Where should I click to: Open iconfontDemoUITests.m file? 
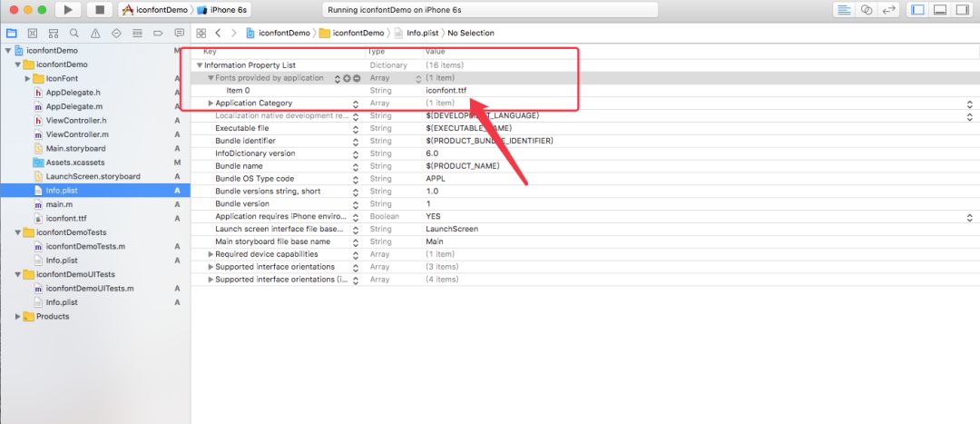click(89, 289)
